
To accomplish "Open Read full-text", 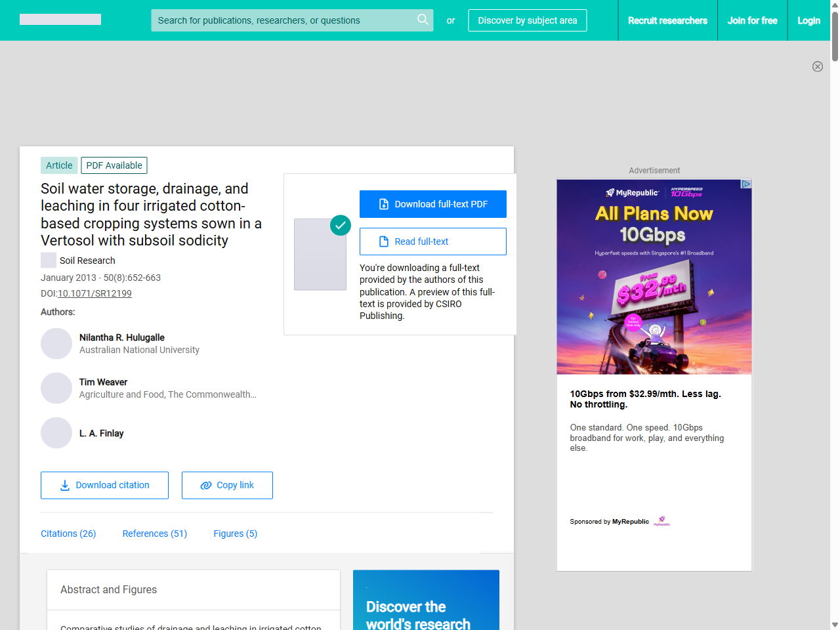I will click(x=433, y=241).
